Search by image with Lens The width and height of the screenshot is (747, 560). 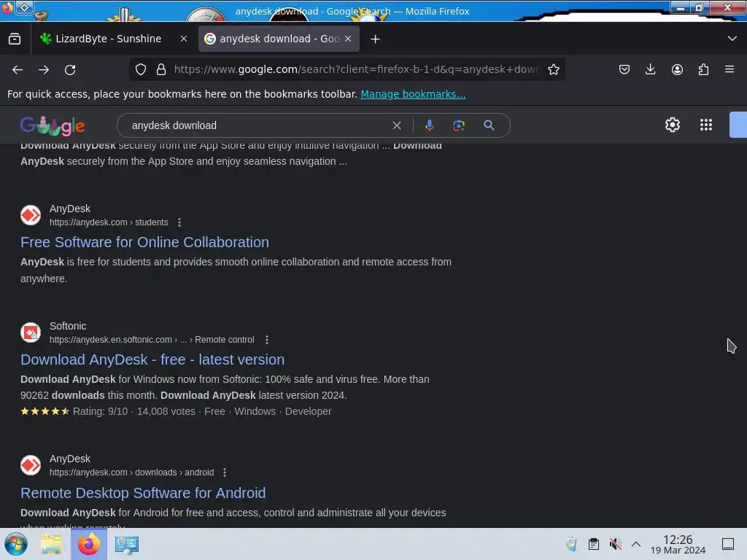[x=459, y=125]
